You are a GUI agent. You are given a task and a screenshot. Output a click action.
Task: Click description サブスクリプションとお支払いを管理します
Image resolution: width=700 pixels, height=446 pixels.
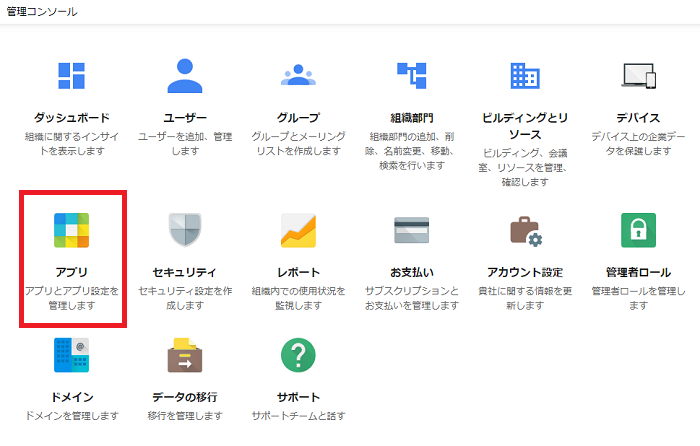[412, 298]
